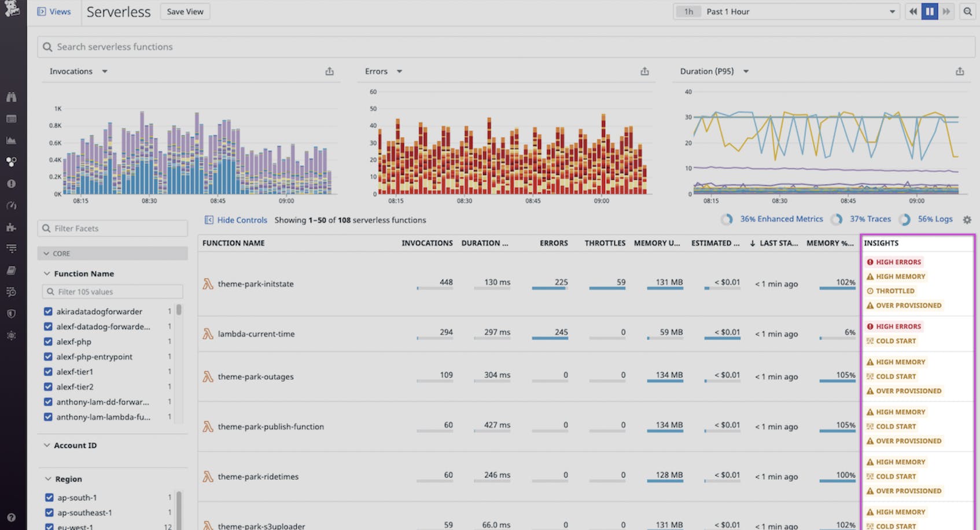This screenshot has width=980, height=530.
Task: Open the Watchdog binoculars icon in sidebar
Action: pyautogui.click(x=11, y=97)
